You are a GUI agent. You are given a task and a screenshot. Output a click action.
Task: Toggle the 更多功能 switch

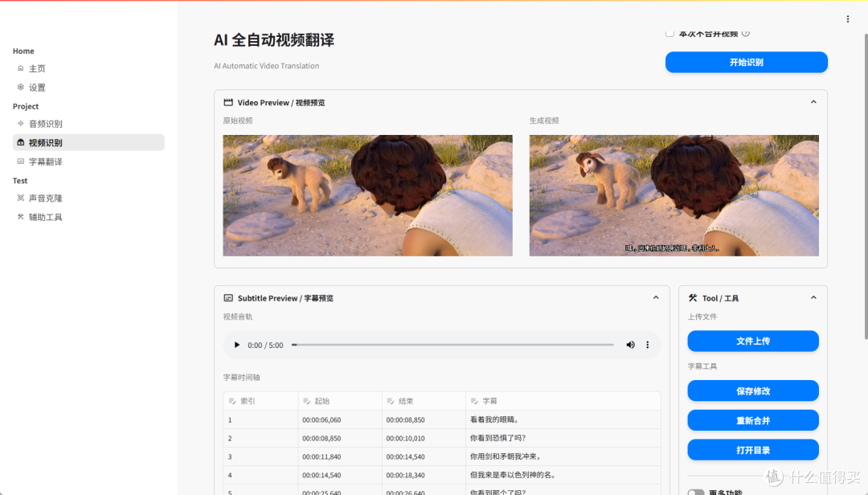(696, 493)
